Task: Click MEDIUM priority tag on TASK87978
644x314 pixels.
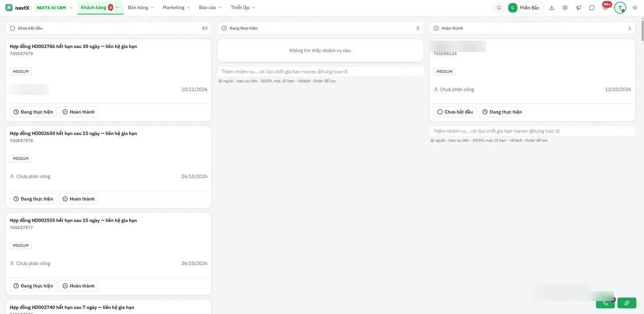Action: 21,159
